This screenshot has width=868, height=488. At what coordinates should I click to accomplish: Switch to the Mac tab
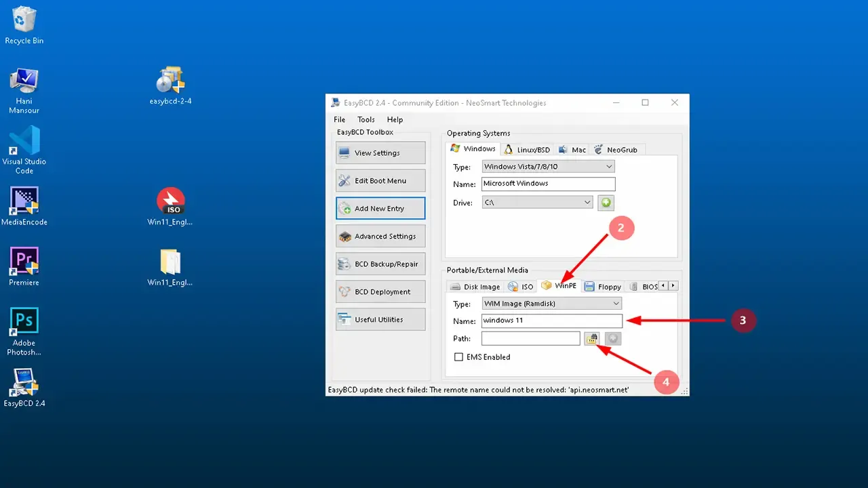(572, 150)
